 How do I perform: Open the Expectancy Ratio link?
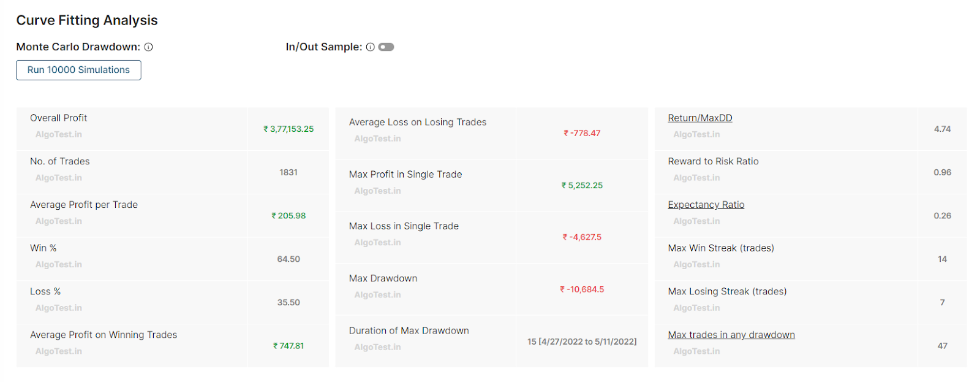point(706,205)
